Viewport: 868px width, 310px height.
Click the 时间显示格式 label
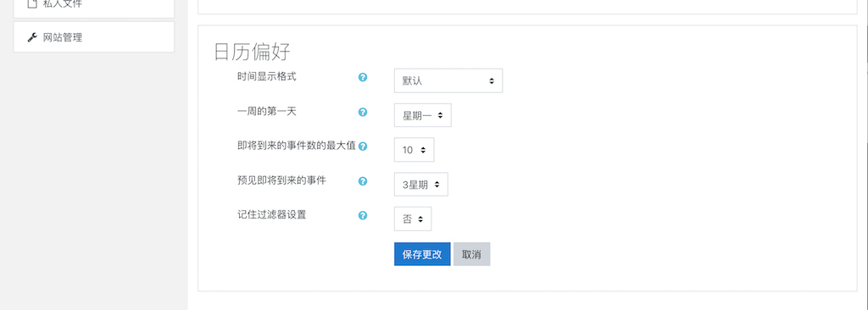(267, 76)
